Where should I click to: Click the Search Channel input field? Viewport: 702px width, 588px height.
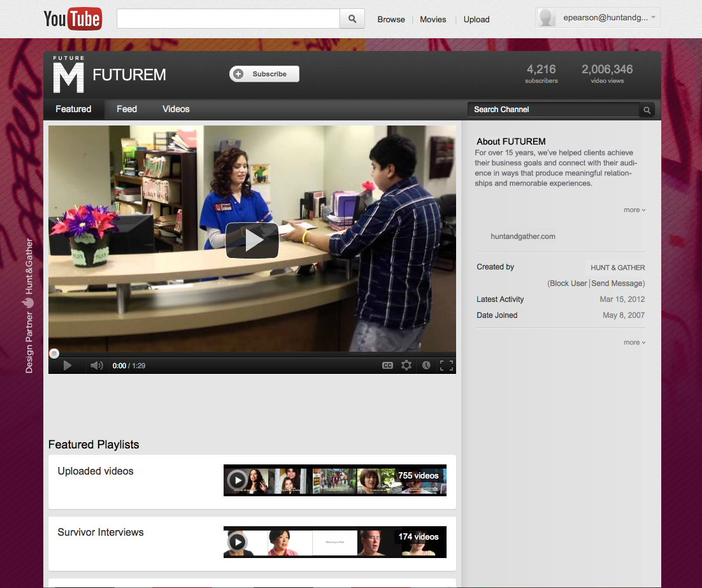pyautogui.click(x=554, y=110)
